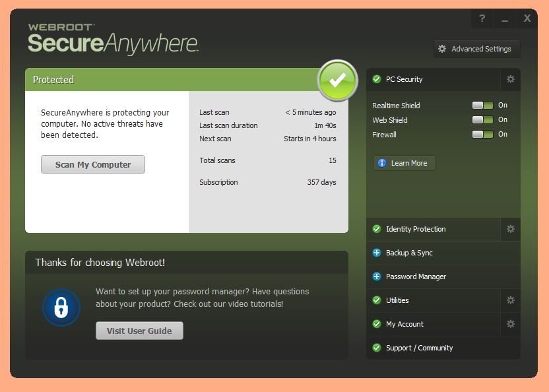Viewport: 549px width, 392px height.
Task: Toggle the Firewall switch
Action: click(x=482, y=134)
